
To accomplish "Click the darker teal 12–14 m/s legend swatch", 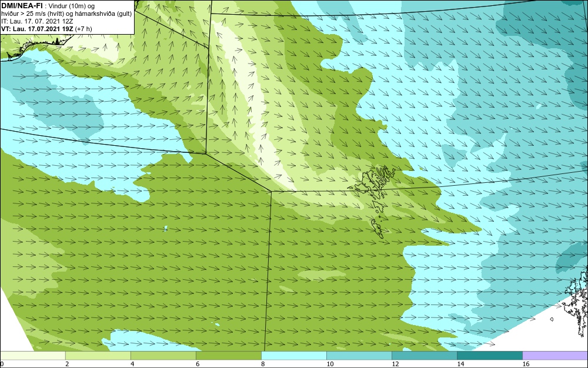I will click(x=424, y=355).
